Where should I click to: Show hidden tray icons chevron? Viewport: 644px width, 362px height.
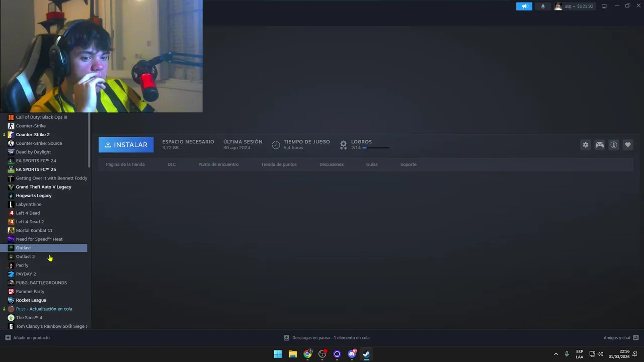click(x=556, y=354)
